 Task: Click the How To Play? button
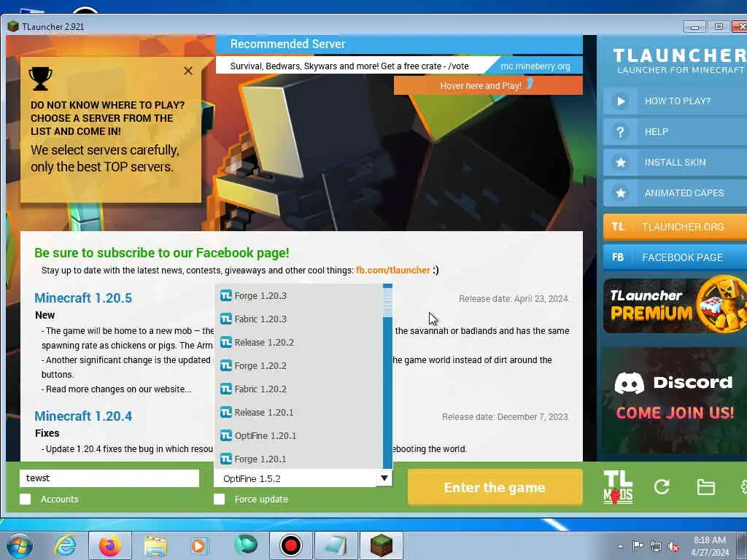[x=675, y=101]
